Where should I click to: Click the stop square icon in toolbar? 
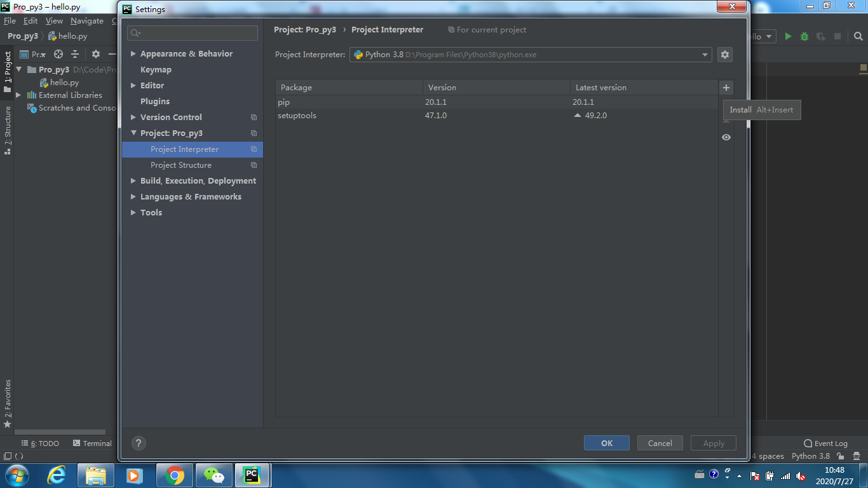837,36
